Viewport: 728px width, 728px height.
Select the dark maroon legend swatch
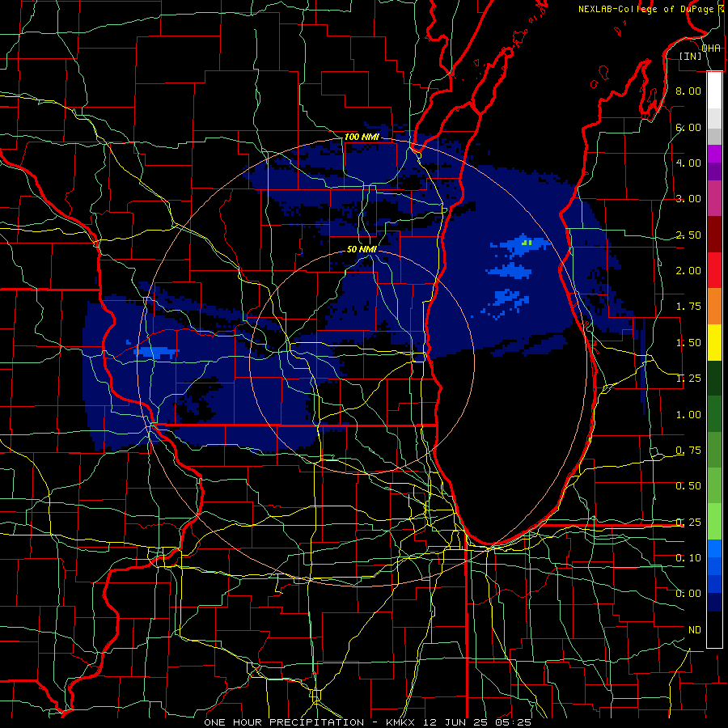pyautogui.click(x=714, y=235)
